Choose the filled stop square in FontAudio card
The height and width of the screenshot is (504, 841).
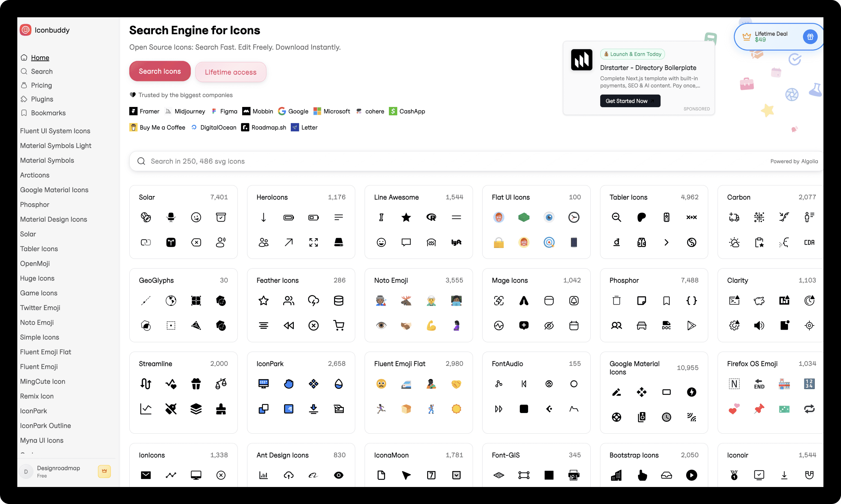coord(524,409)
